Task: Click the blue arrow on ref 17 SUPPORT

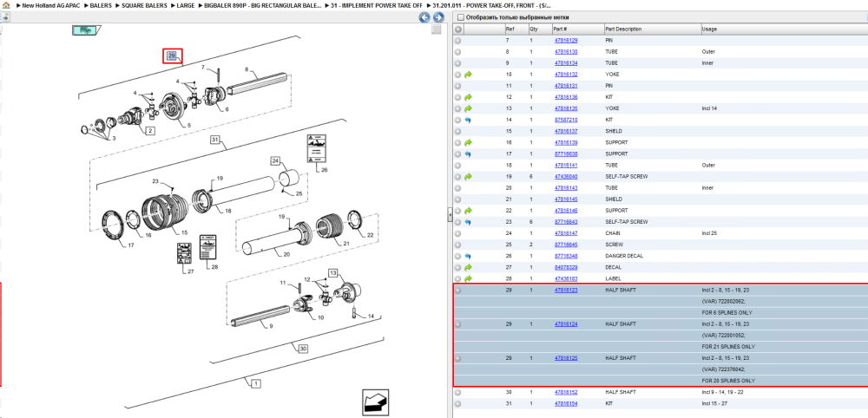Action: (x=468, y=153)
